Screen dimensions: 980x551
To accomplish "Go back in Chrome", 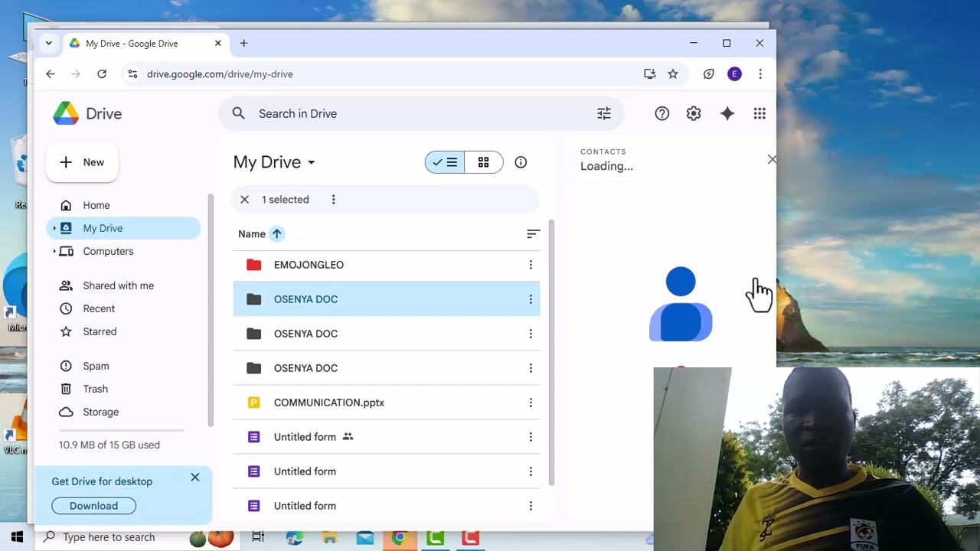I will click(x=51, y=74).
